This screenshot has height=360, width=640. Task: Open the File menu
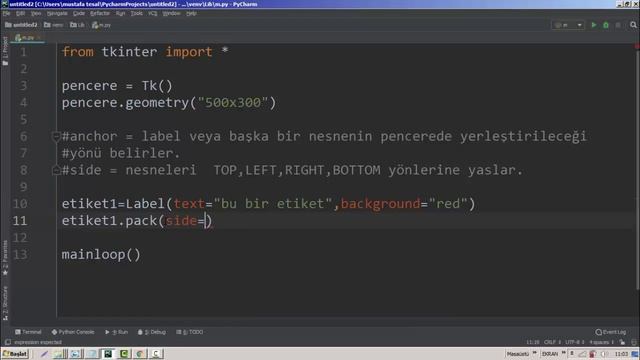6,13
